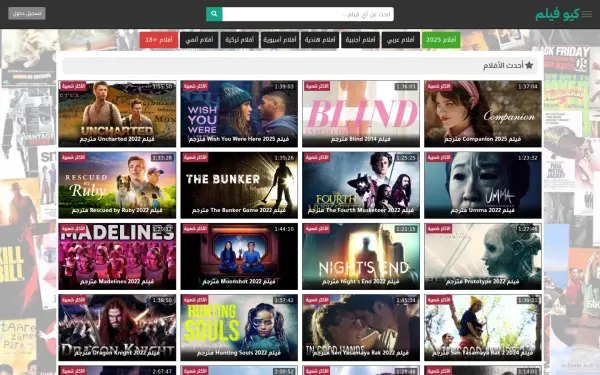Click the 1:35:26 duration on The Bunker

(284, 158)
